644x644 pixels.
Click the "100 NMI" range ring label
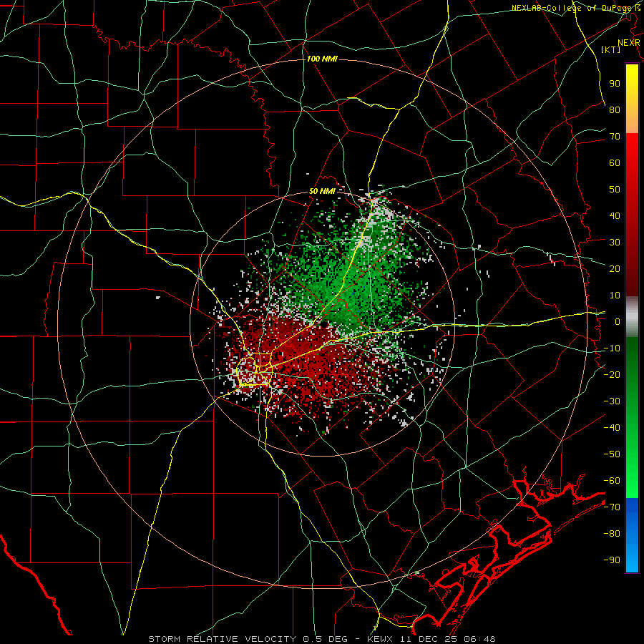(x=322, y=59)
